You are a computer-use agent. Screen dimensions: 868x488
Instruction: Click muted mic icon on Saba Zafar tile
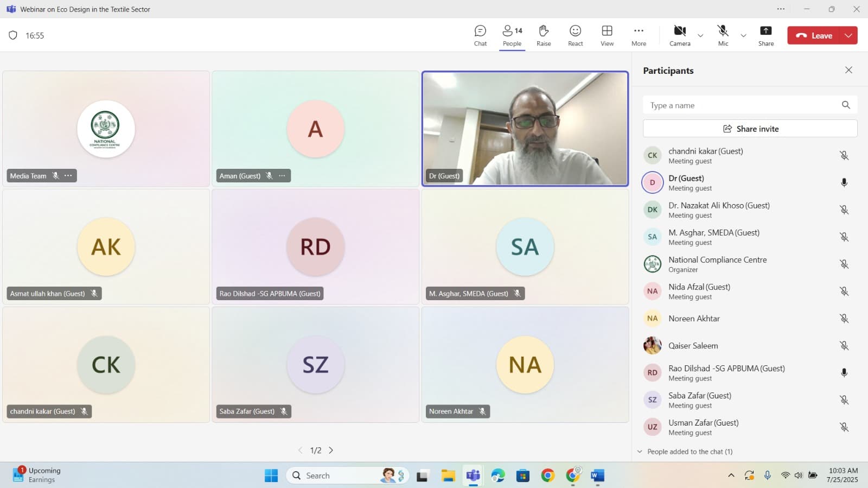click(284, 411)
